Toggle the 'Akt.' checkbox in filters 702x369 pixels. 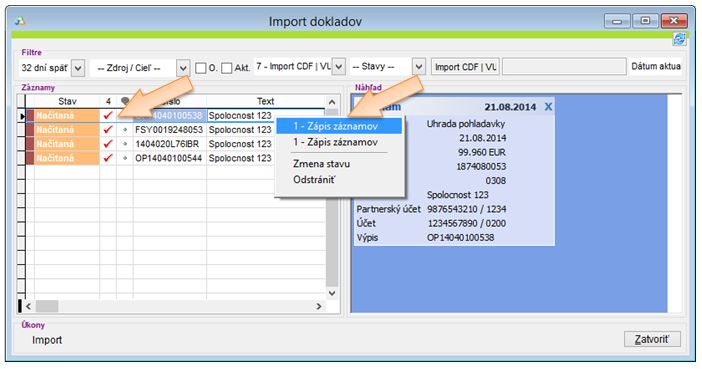[227, 68]
